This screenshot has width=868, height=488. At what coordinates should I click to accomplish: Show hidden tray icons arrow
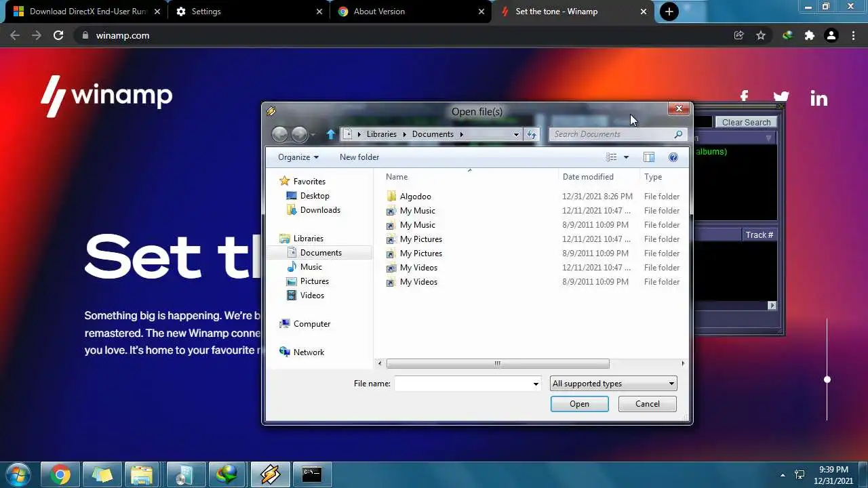click(783, 475)
